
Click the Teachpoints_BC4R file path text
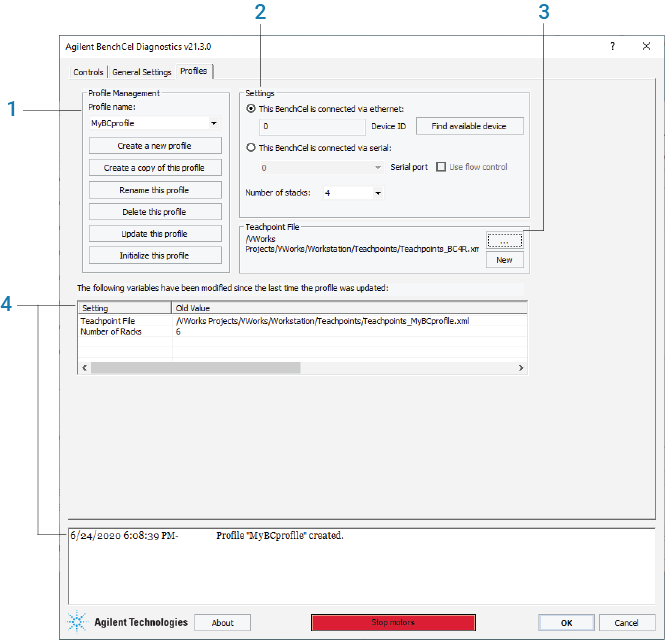coord(362,244)
